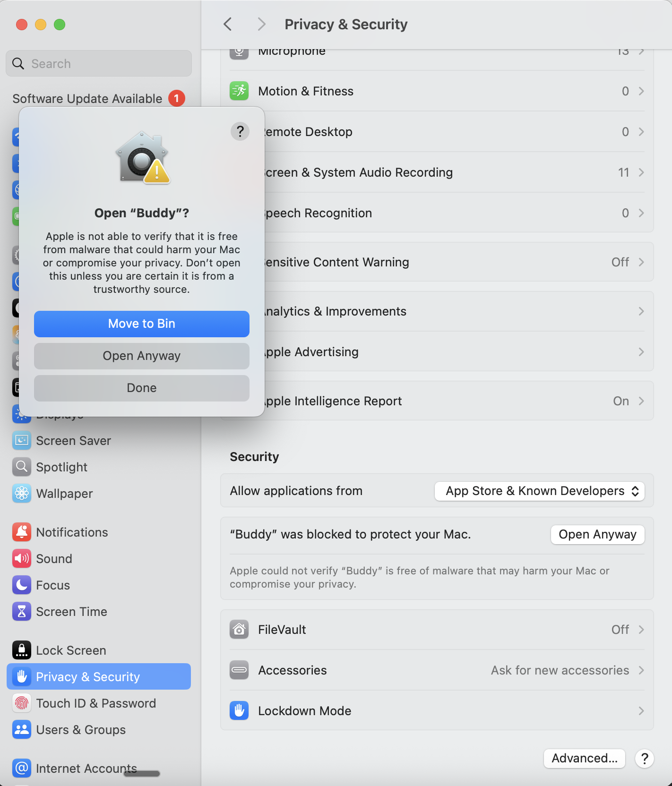The image size is (672, 786).
Task: Click the "Buddy" was blocked message text
Action: (x=350, y=534)
